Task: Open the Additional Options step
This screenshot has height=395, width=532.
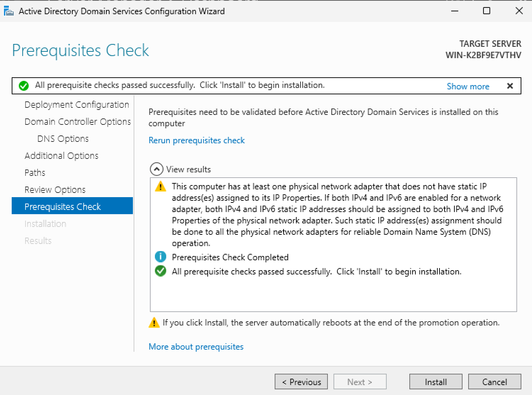Action: pos(62,156)
